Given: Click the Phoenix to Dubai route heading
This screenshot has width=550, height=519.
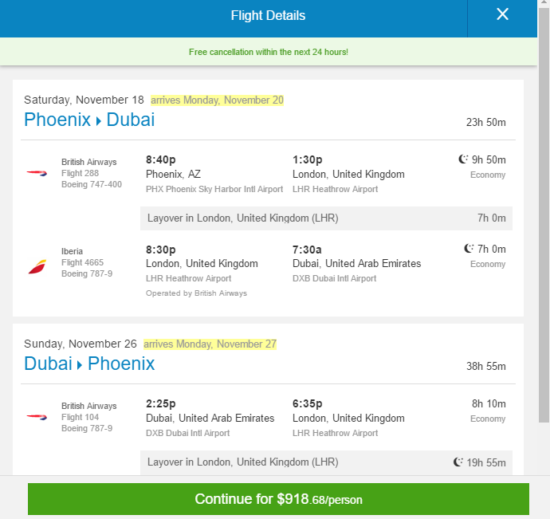Looking at the screenshot, I should [x=89, y=120].
